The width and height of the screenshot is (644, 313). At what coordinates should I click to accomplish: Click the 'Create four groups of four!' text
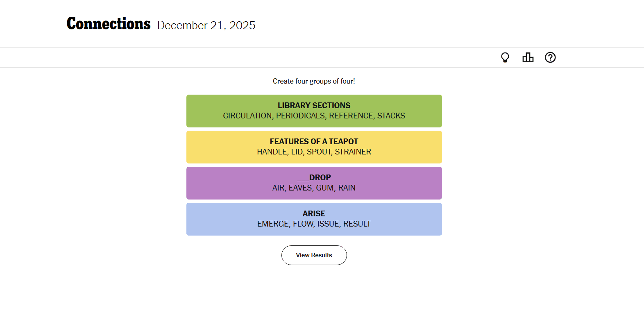pos(314,81)
